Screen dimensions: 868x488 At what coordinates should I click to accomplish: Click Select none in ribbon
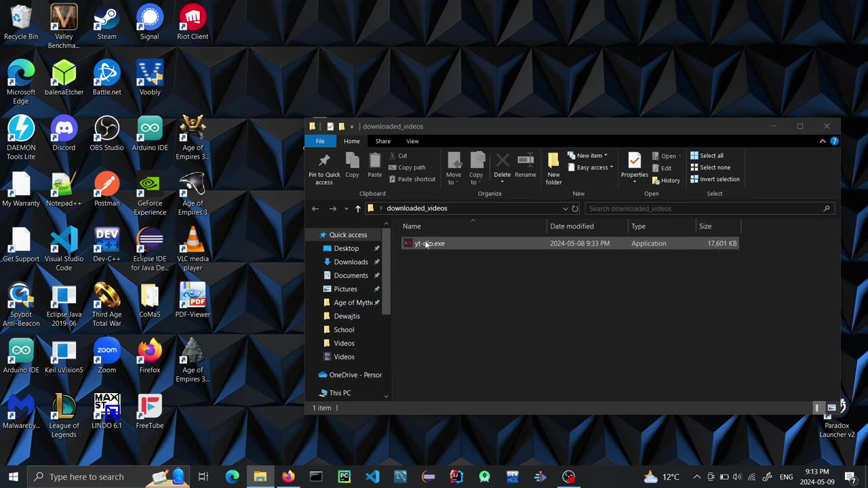pos(710,167)
